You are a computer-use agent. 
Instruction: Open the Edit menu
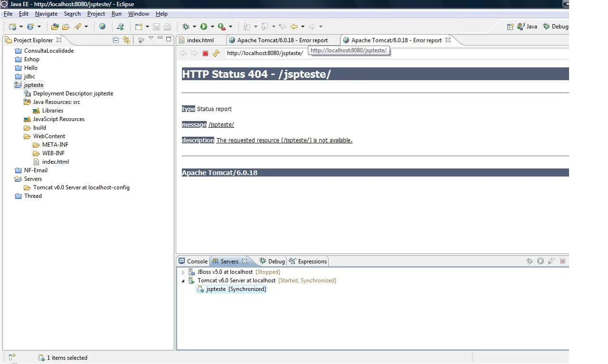(24, 14)
